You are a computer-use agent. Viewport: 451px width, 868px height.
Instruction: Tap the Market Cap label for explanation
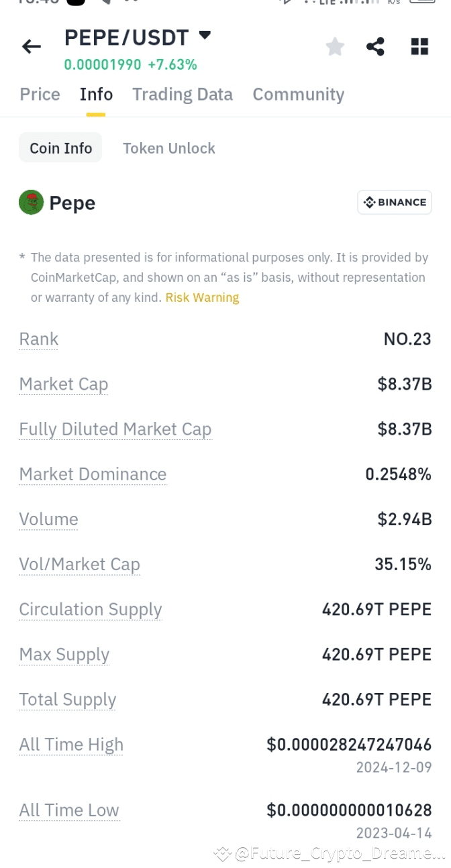click(x=63, y=384)
